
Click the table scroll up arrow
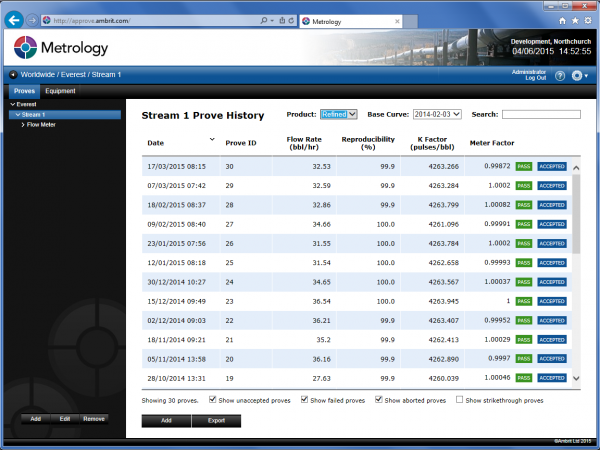click(576, 168)
